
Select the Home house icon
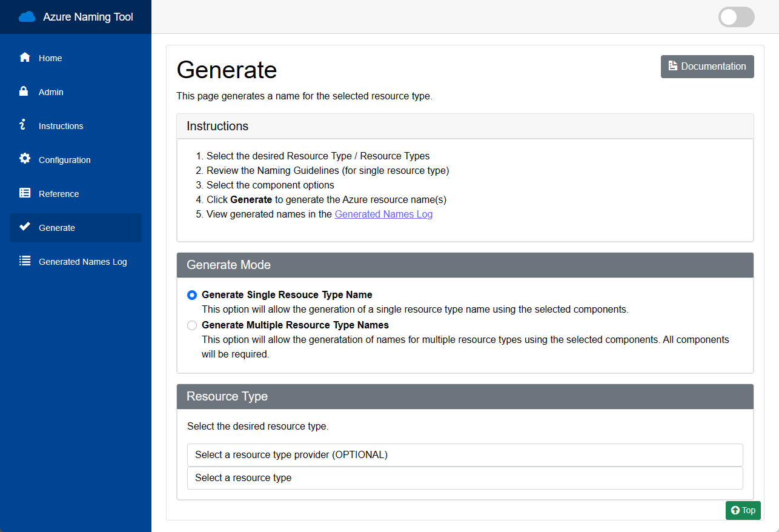[24, 58]
